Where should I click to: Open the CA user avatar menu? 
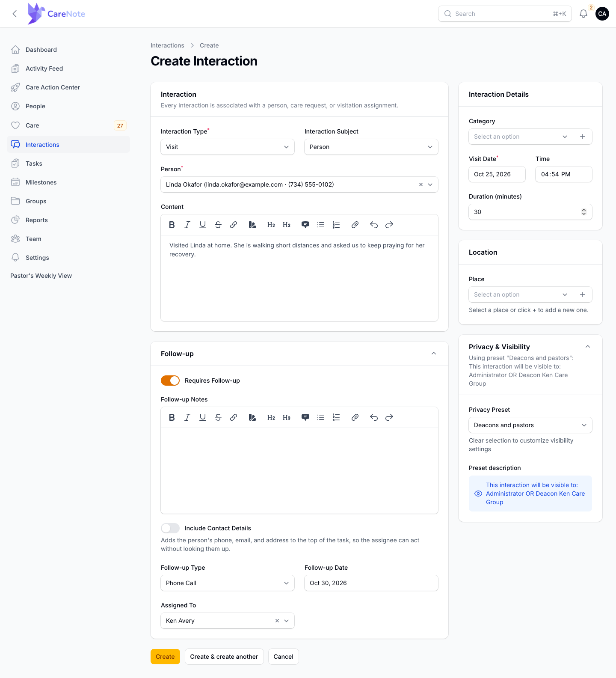(x=602, y=14)
